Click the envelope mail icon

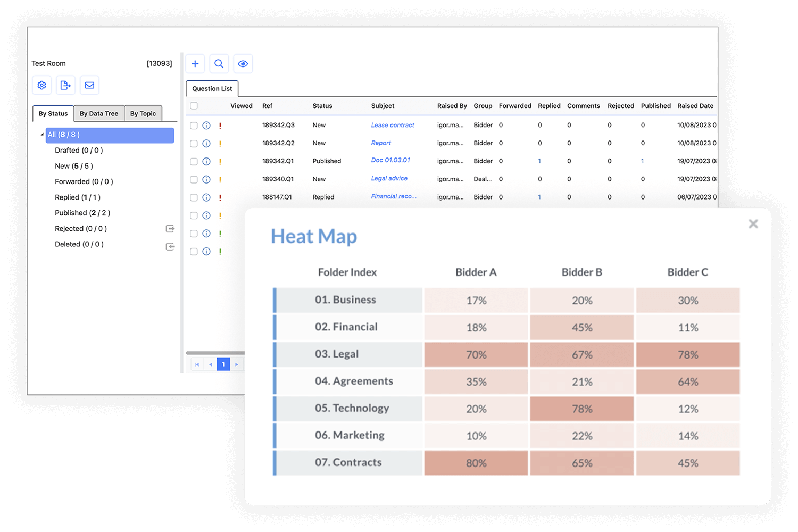(89, 85)
